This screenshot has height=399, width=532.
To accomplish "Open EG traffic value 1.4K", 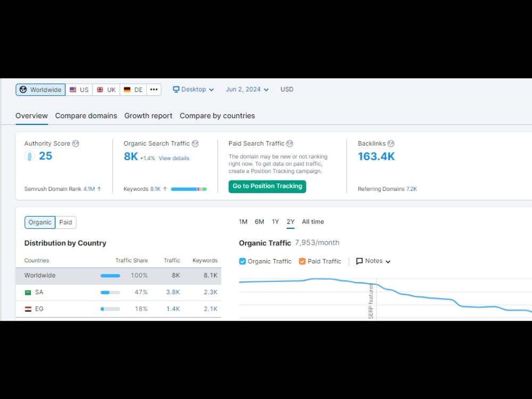I will [173, 309].
